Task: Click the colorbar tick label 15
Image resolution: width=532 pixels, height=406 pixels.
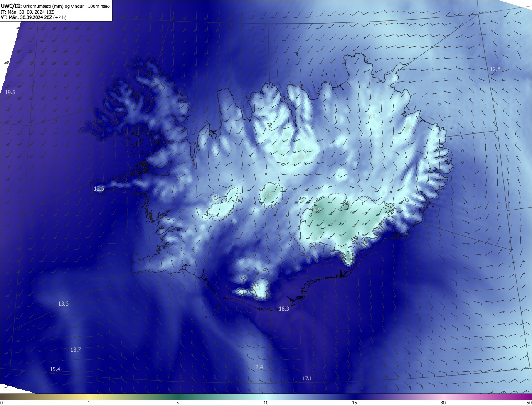Action: 355,403
